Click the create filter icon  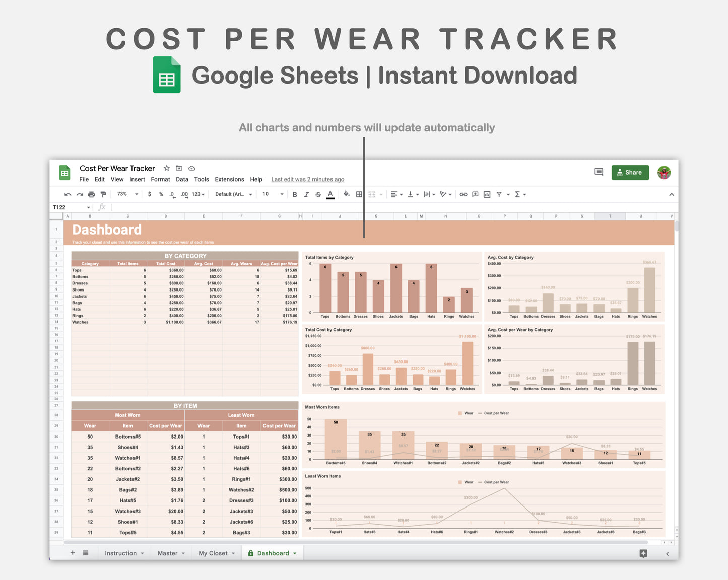pyautogui.click(x=499, y=194)
